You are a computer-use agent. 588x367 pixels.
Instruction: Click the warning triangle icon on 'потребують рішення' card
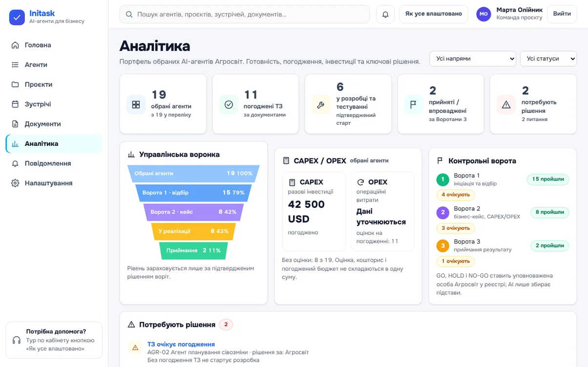506,104
